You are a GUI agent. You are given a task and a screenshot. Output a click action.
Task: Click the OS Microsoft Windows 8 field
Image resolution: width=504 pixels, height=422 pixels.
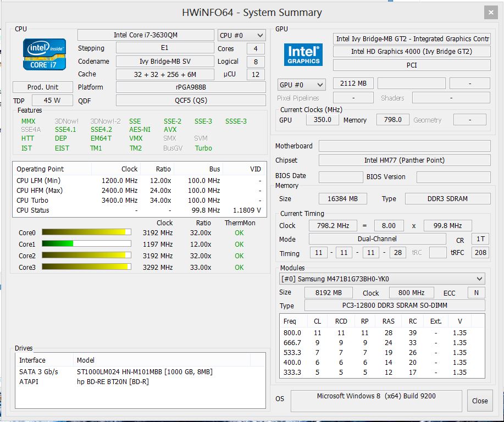click(376, 401)
